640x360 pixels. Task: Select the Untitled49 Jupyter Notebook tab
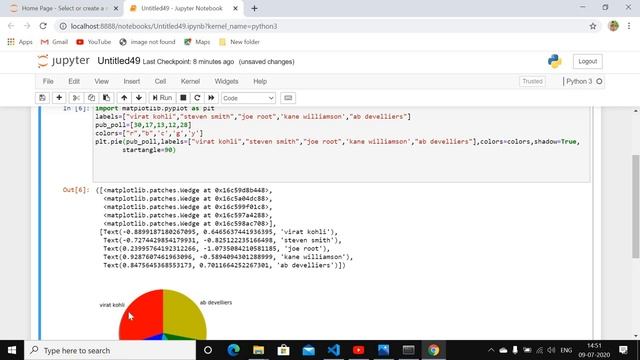click(x=182, y=8)
